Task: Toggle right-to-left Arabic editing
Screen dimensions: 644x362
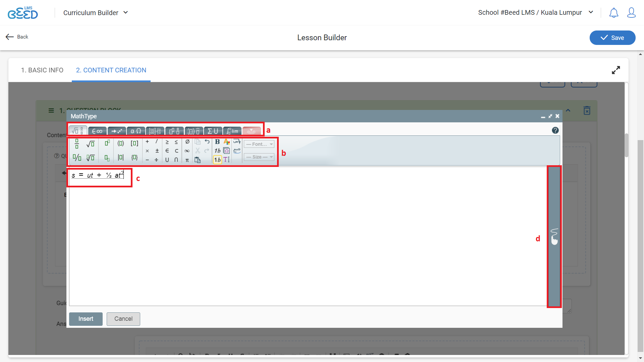Action: (237, 142)
